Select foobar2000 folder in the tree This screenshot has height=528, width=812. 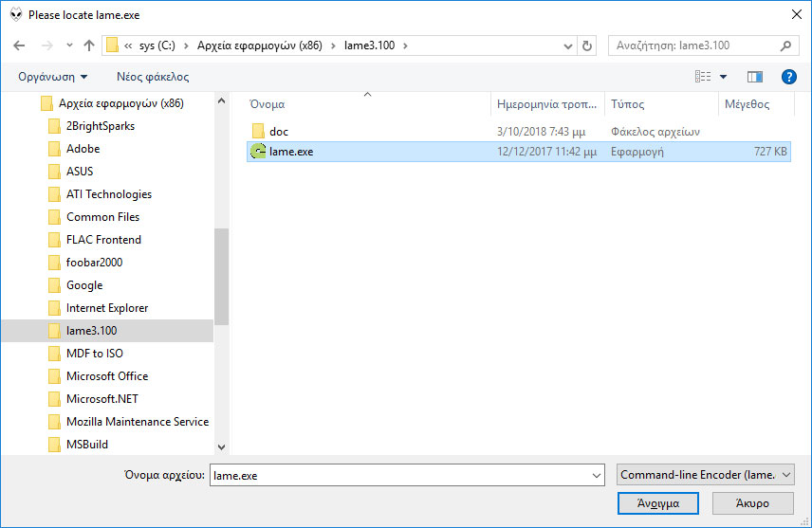point(94,263)
